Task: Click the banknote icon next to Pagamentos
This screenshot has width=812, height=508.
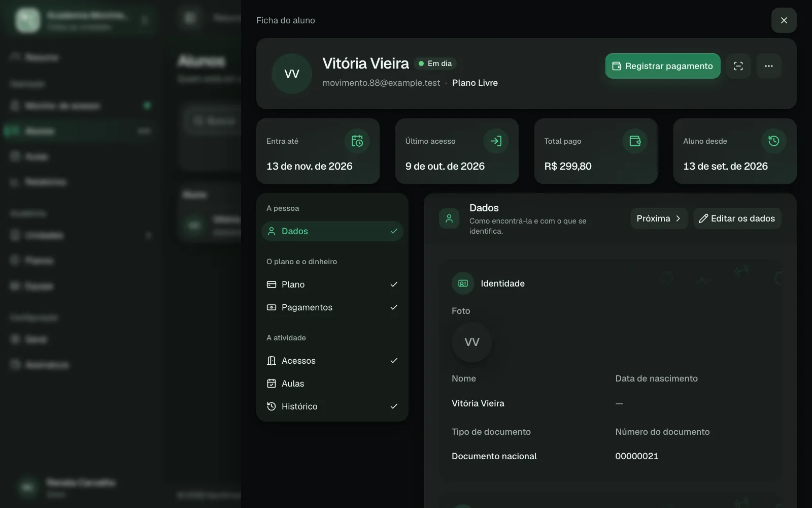Action: pyautogui.click(x=272, y=307)
